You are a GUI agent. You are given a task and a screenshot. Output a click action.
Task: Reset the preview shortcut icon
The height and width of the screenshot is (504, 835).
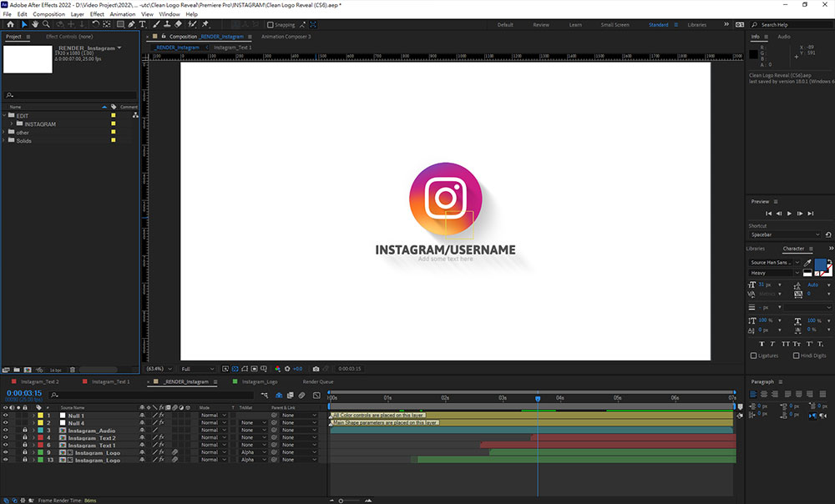(x=828, y=234)
